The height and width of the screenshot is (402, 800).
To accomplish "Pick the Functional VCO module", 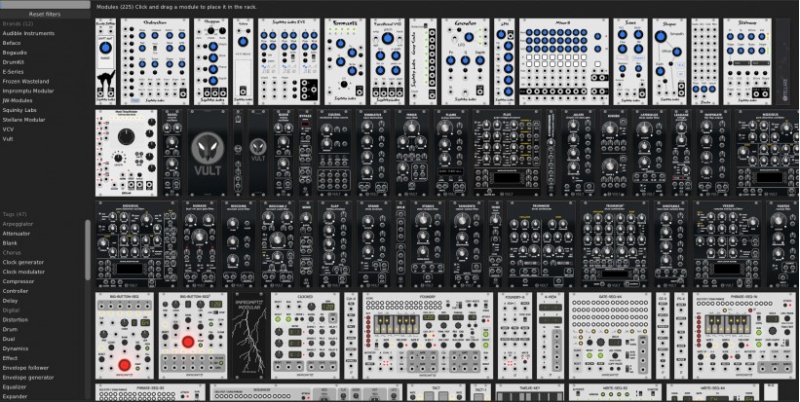I will [x=388, y=62].
